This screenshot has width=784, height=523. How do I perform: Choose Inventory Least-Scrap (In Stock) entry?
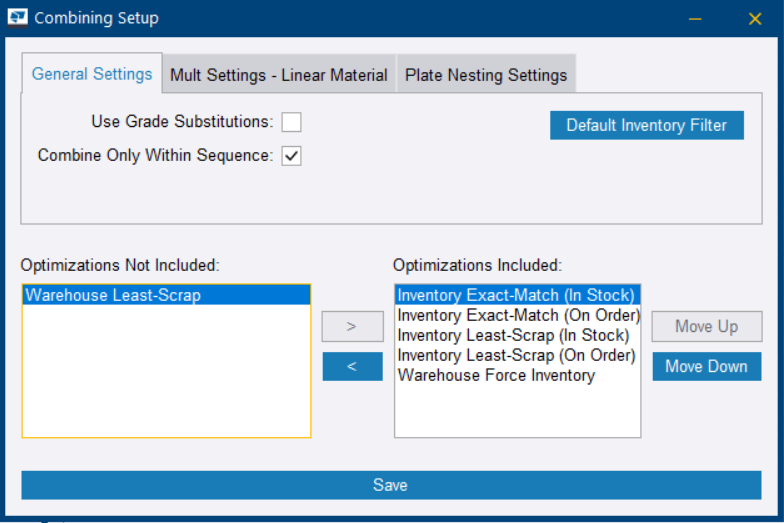(513, 335)
